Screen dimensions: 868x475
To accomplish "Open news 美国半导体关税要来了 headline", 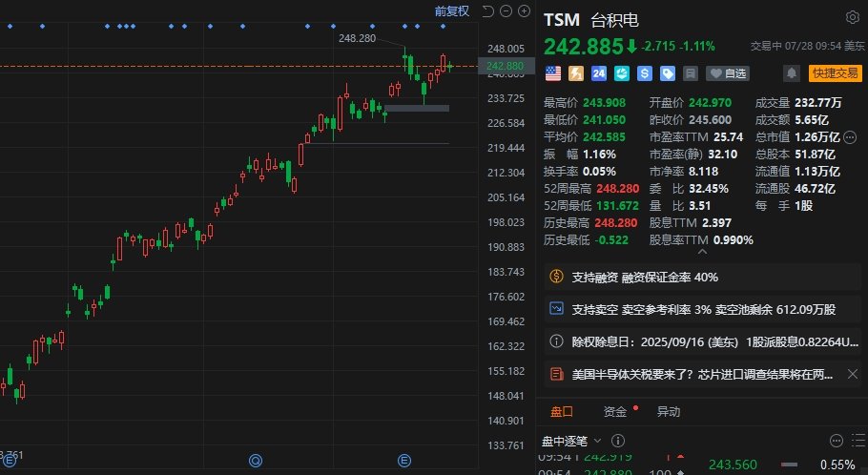I will point(702,375).
